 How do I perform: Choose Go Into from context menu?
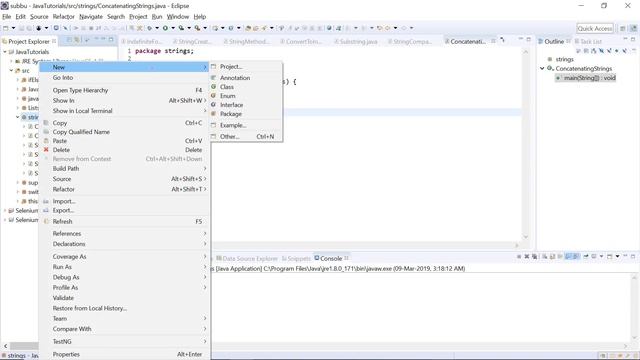coord(63,78)
